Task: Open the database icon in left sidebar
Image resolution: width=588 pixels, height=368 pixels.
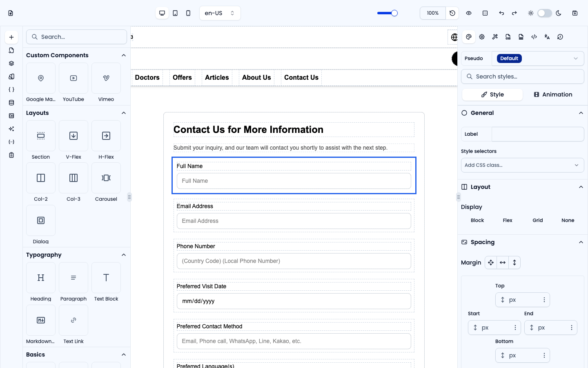Action: [x=11, y=103]
